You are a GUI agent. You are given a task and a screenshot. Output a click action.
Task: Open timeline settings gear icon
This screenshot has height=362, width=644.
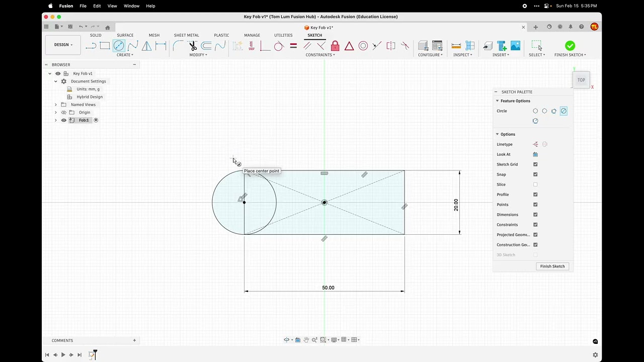click(595, 354)
